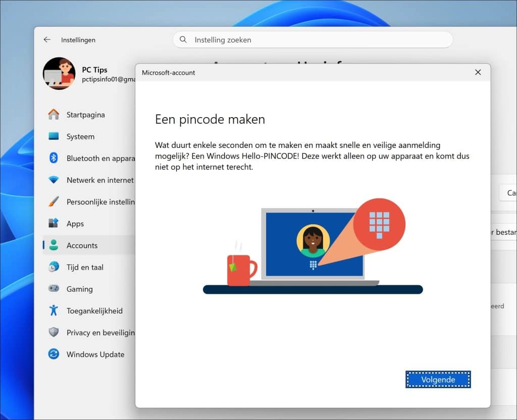
Task: Click the Windows Update sync icon
Action: coord(54,354)
